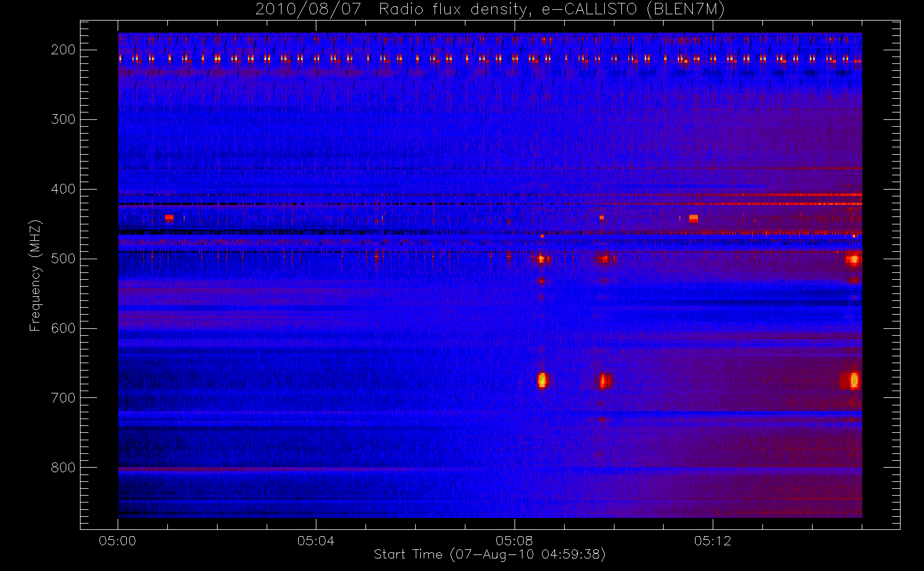
Task: Click the 800 frequency tick label
Action: coord(63,468)
